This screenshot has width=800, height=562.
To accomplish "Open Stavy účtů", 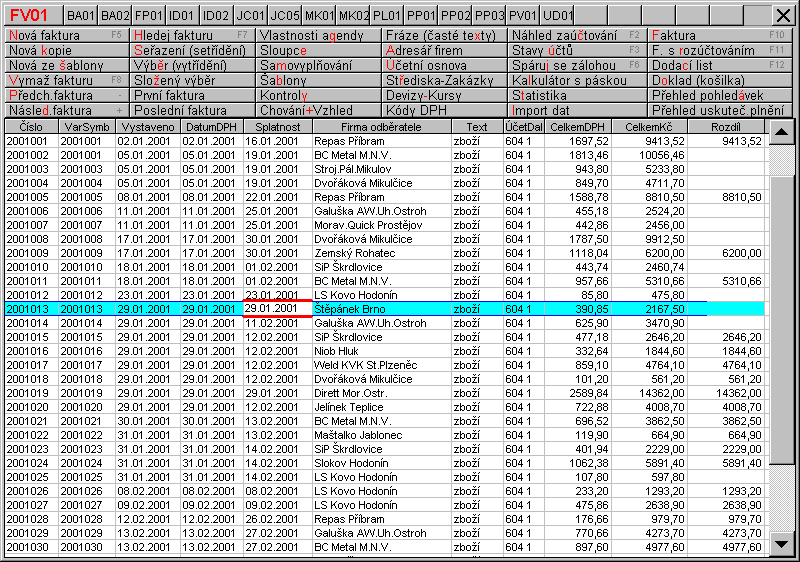I will pos(577,50).
